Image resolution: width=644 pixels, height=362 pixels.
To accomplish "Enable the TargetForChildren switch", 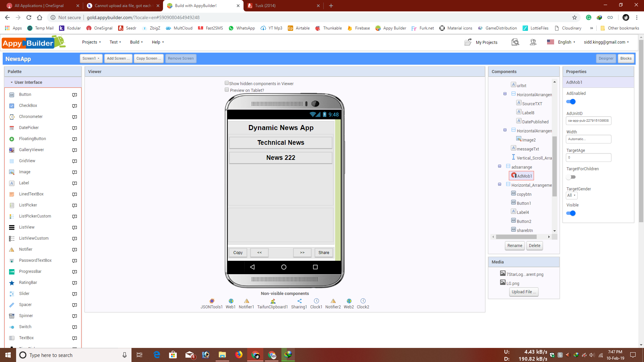I will (x=571, y=177).
